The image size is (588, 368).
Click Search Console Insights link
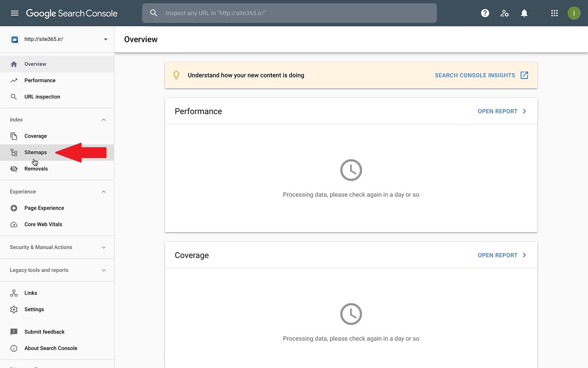pos(475,75)
